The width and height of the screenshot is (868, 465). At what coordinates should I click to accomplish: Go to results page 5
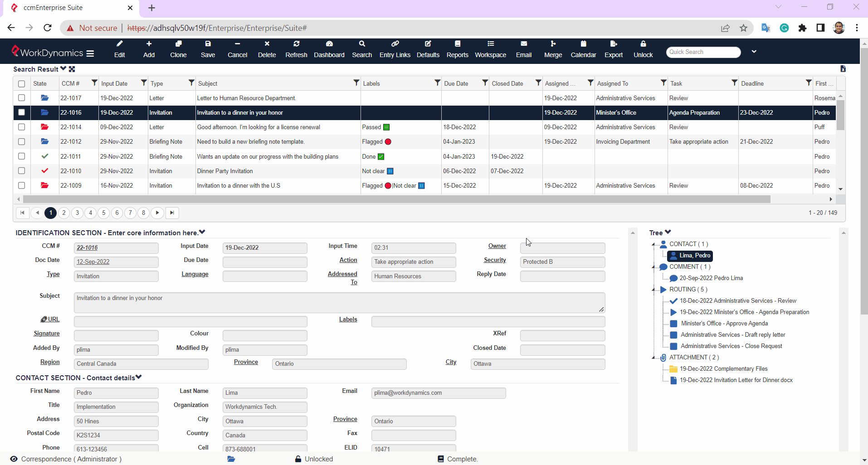[104, 213]
